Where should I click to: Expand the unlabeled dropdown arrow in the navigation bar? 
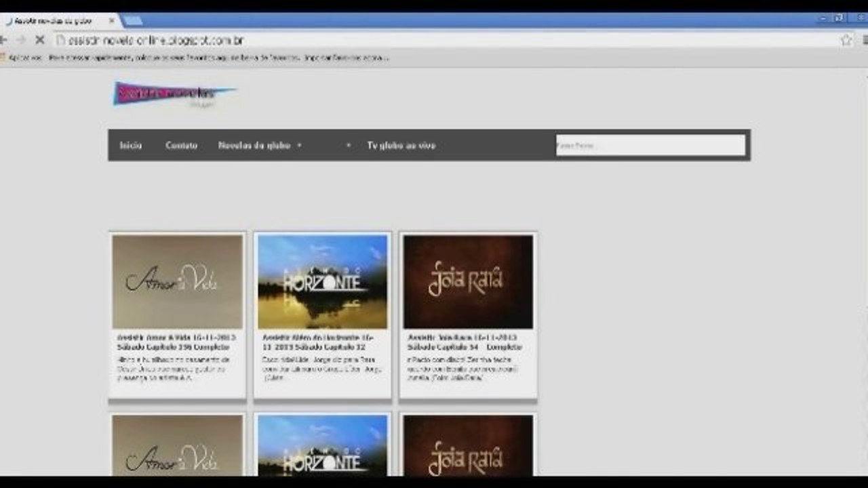[x=349, y=145]
